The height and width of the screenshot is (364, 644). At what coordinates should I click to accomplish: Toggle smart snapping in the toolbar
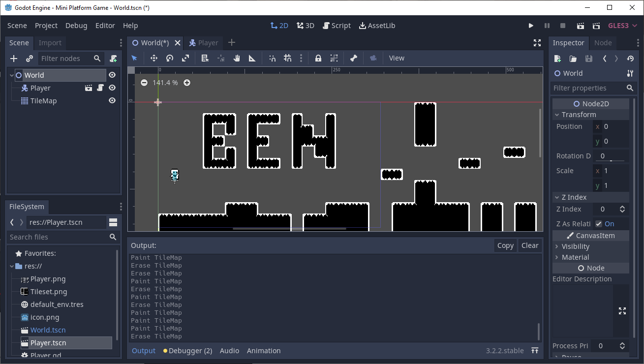click(x=272, y=58)
